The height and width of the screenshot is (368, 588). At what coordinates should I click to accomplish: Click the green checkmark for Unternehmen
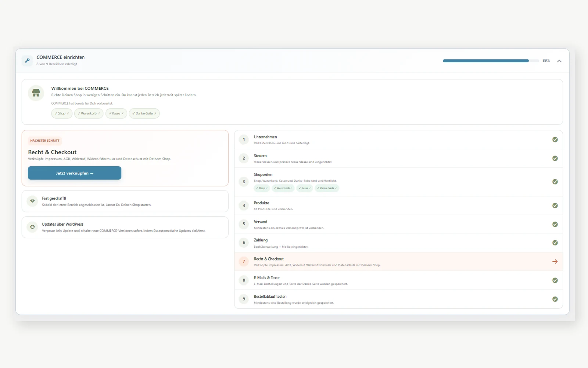(x=555, y=139)
